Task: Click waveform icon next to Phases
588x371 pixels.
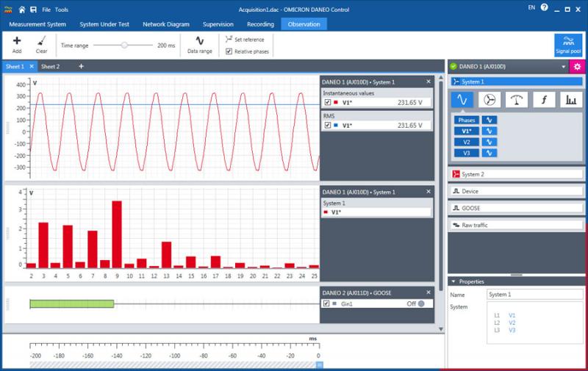Action: click(489, 120)
